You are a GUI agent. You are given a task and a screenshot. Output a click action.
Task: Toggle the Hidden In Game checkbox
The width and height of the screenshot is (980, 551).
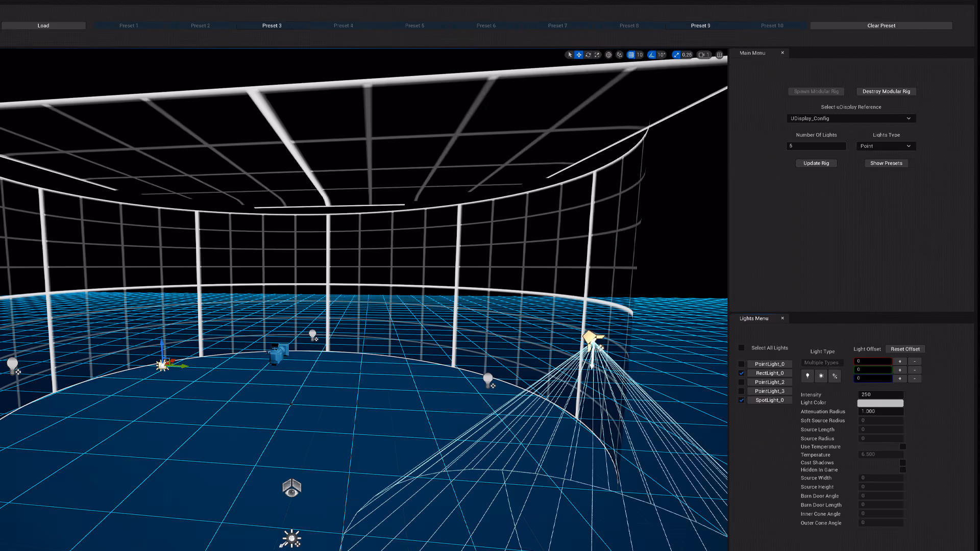(902, 470)
